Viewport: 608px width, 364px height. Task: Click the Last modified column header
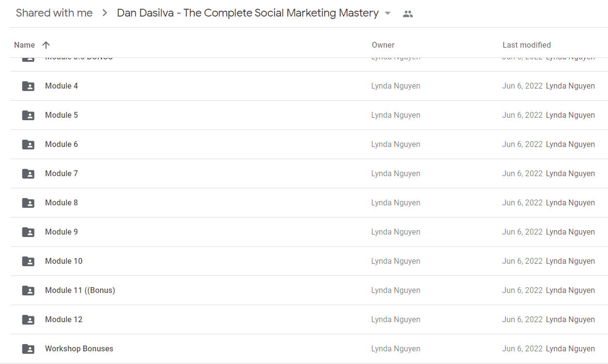527,45
